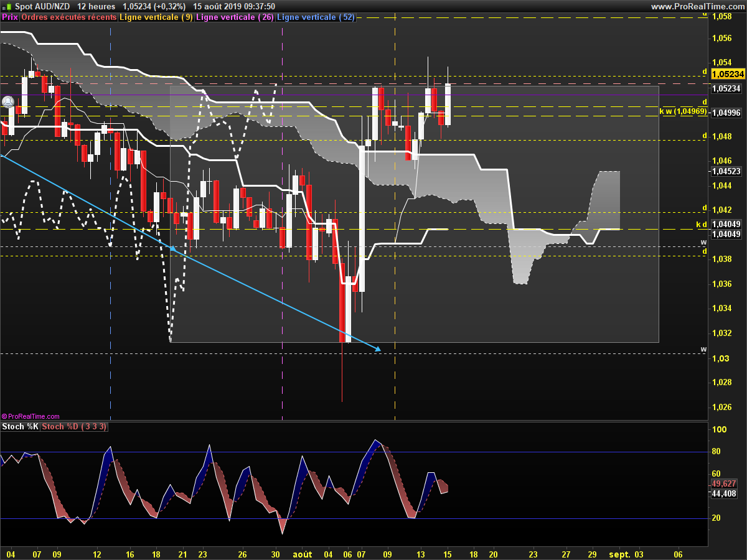Click the blue trend line arrowhead
The height and width of the screenshot is (560, 747).
[x=377, y=350]
